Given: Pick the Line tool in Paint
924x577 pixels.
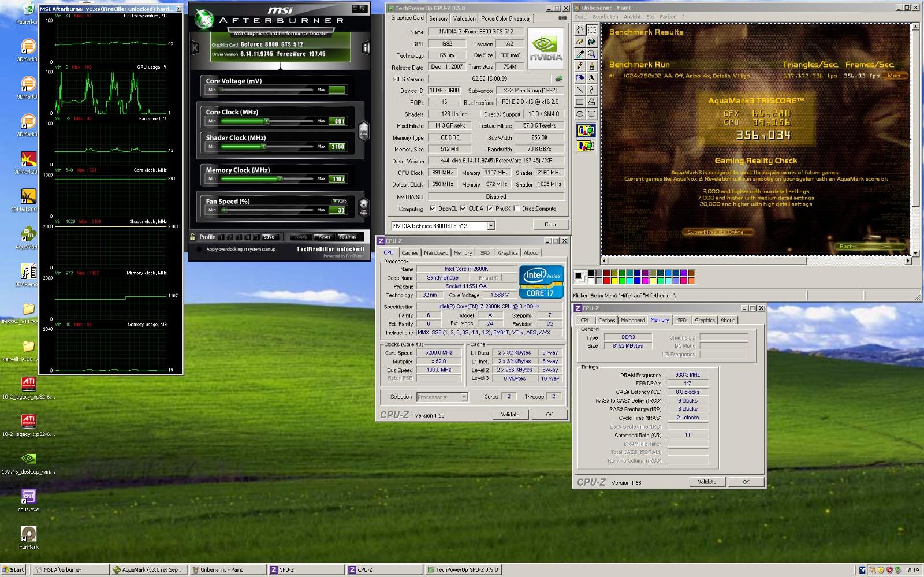Looking at the screenshot, I should click(580, 90).
